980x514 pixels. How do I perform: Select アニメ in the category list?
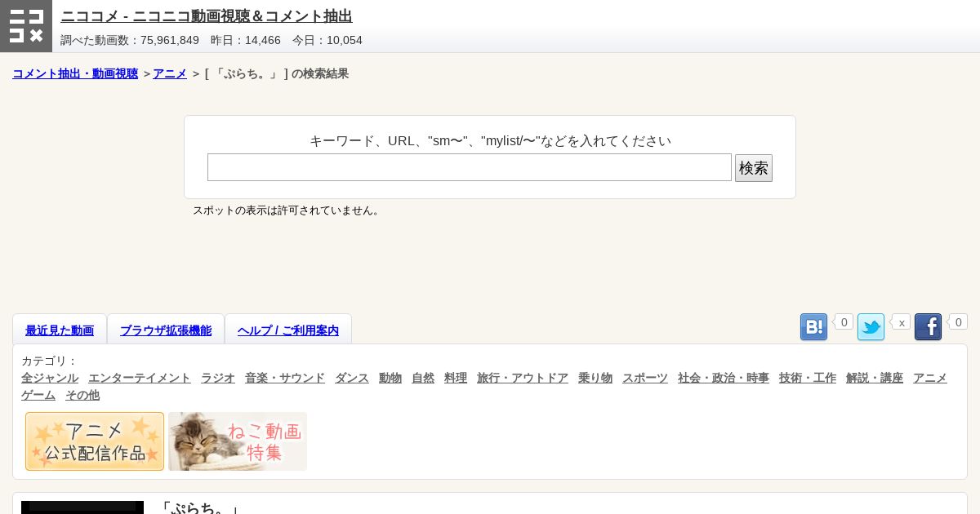coord(930,378)
